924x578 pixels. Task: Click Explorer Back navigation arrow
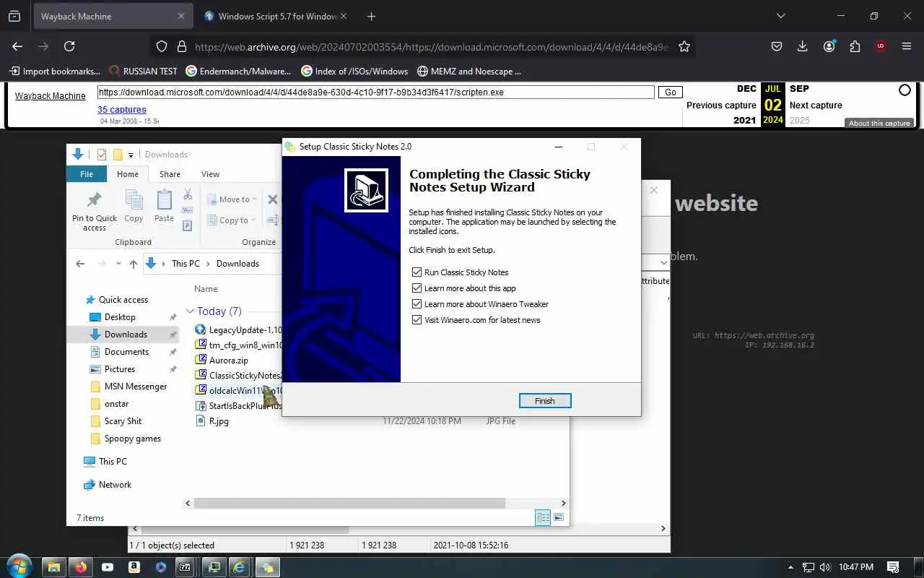80,264
